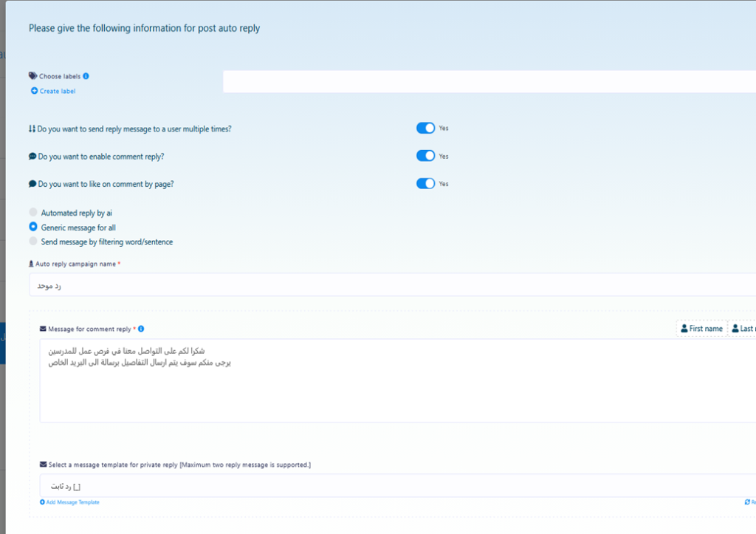
Task: Click the tag icon before Choose labels
Action: [32, 76]
